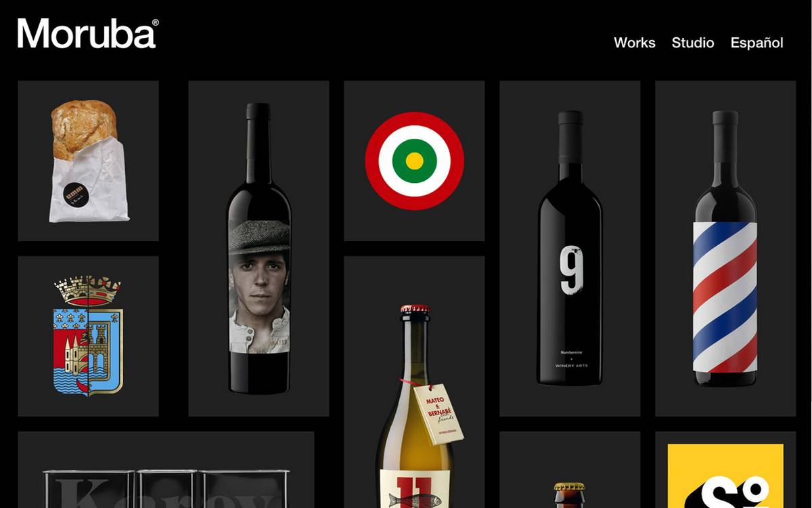Click the coat of arms emblem
Image resolution: width=812 pixels, height=508 pixels.
point(88,336)
